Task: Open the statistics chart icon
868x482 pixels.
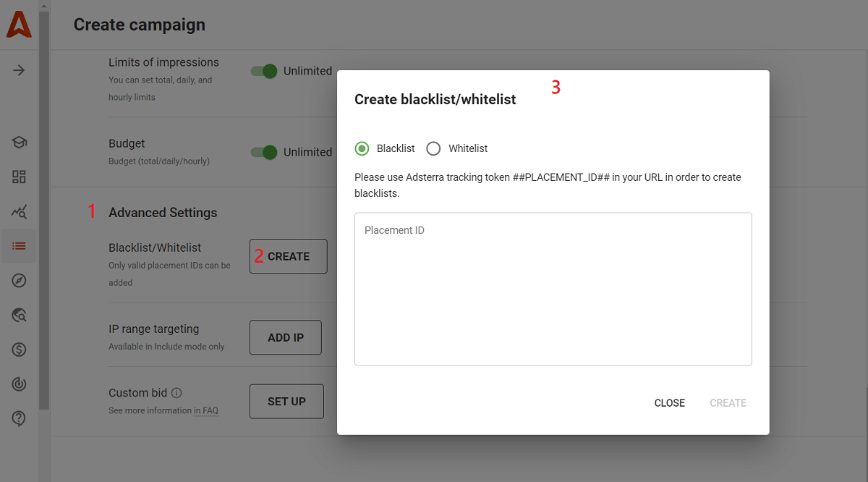Action: click(18, 211)
